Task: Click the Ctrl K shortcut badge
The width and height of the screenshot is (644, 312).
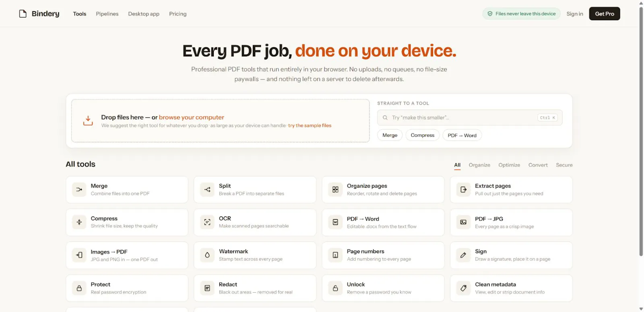Action: click(x=547, y=118)
